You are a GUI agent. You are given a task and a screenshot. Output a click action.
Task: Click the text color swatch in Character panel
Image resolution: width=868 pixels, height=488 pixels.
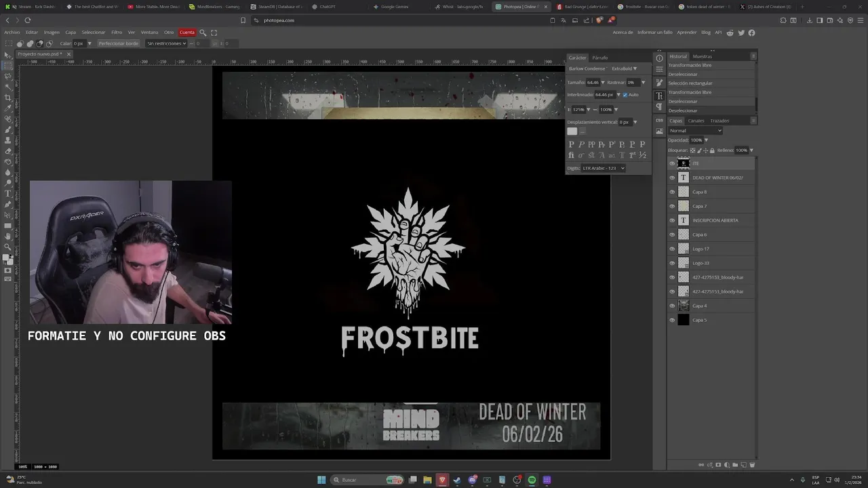coord(572,131)
